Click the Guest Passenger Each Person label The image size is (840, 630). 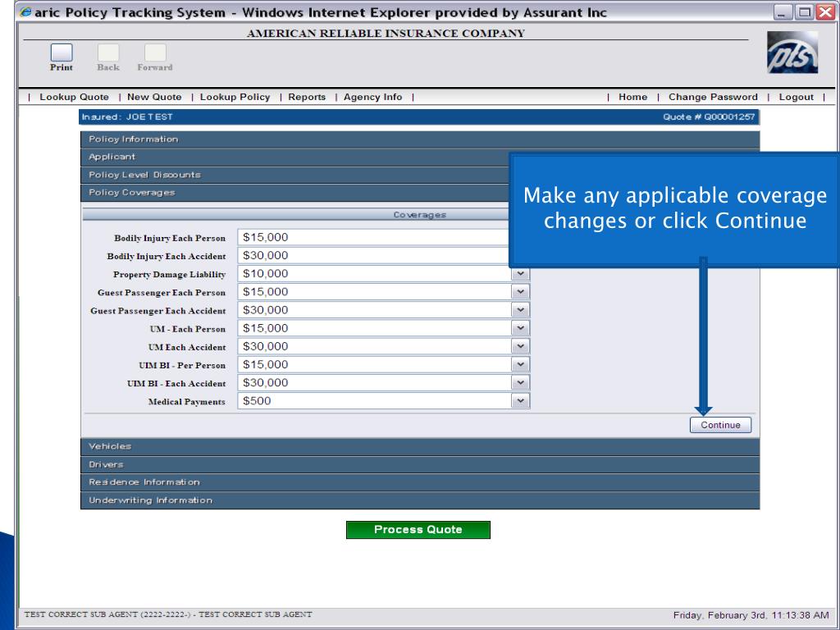pyautogui.click(x=162, y=293)
